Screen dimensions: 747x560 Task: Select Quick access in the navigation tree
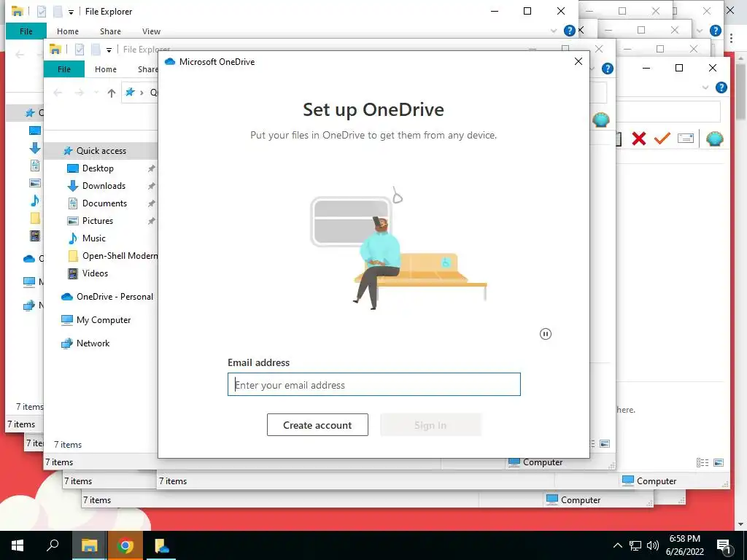(101, 150)
